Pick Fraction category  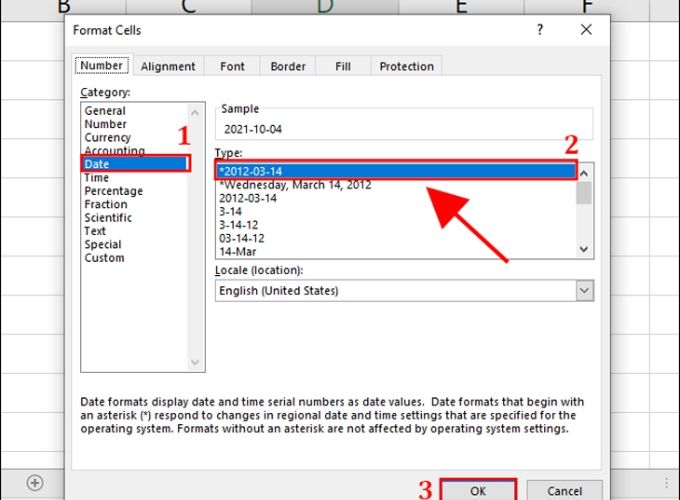[x=106, y=204]
